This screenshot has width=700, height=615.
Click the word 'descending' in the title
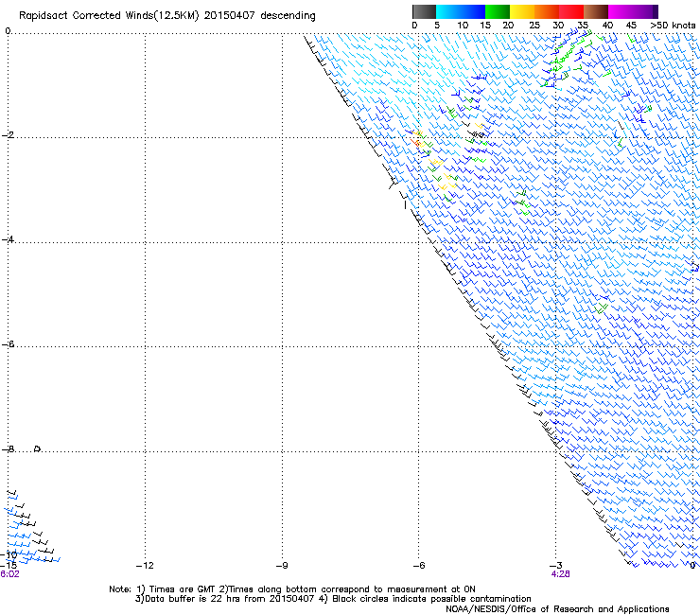pos(288,16)
